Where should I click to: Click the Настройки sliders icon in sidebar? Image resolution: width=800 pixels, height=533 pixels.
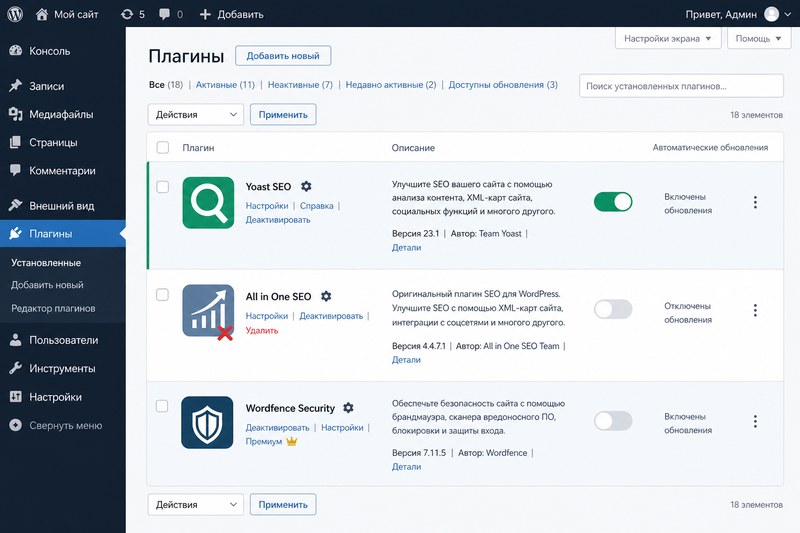[x=16, y=396]
